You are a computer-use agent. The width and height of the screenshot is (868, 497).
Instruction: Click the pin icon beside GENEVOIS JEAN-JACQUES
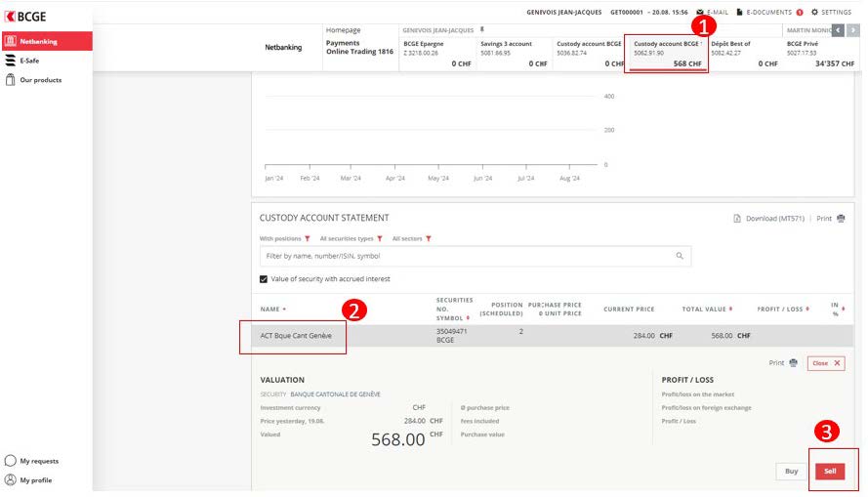point(482,30)
